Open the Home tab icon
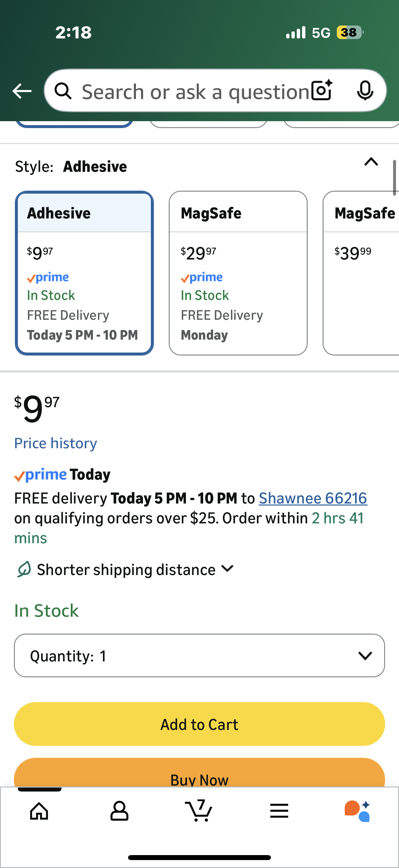Image resolution: width=399 pixels, height=868 pixels. [39, 811]
